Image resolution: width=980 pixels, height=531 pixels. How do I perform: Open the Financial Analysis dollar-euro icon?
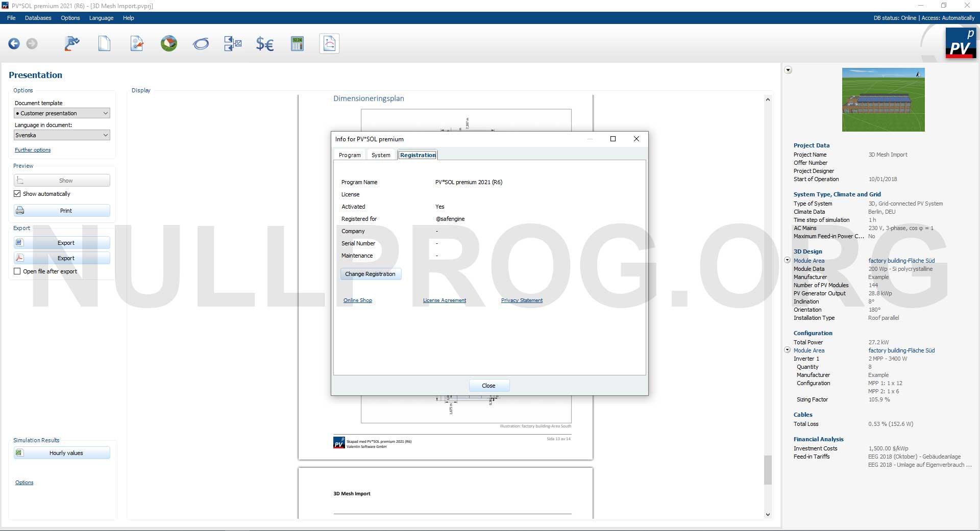click(264, 44)
